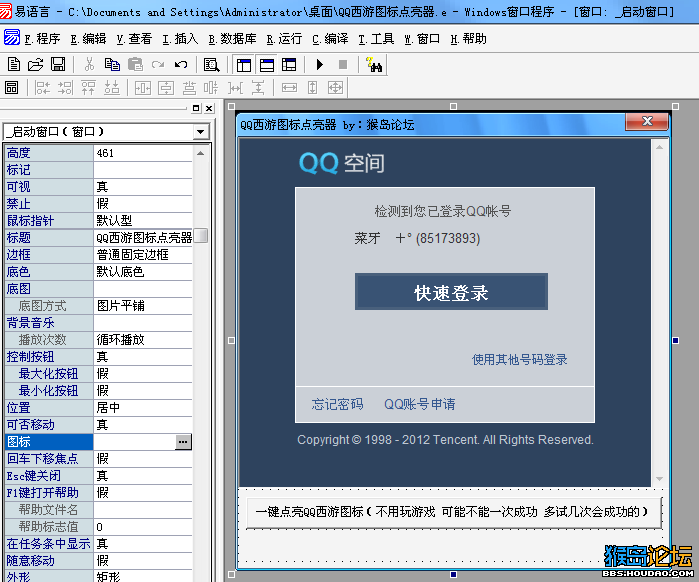The width and height of the screenshot is (699, 582).
Task: Click the Run play arrow icon
Action: (x=320, y=65)
